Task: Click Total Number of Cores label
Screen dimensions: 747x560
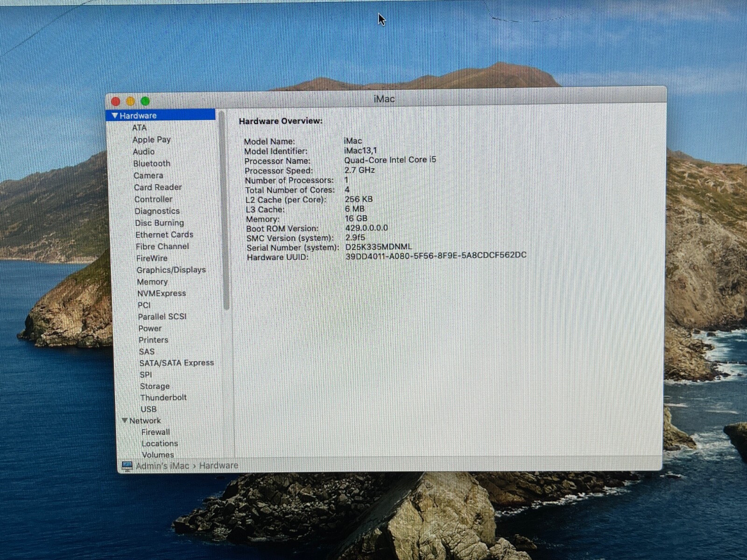Action: pyautogui.click(x=290, y=190)
